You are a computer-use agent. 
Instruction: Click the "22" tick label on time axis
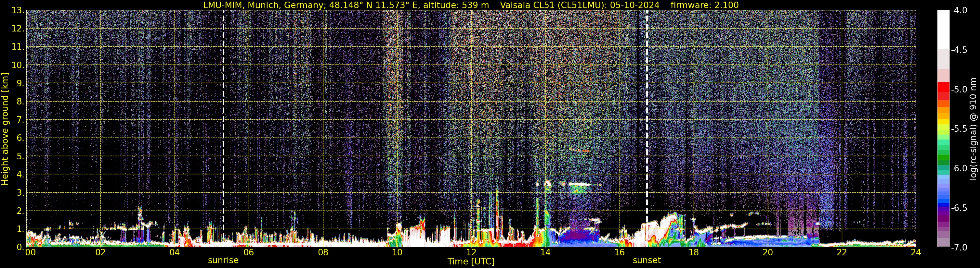842,253
